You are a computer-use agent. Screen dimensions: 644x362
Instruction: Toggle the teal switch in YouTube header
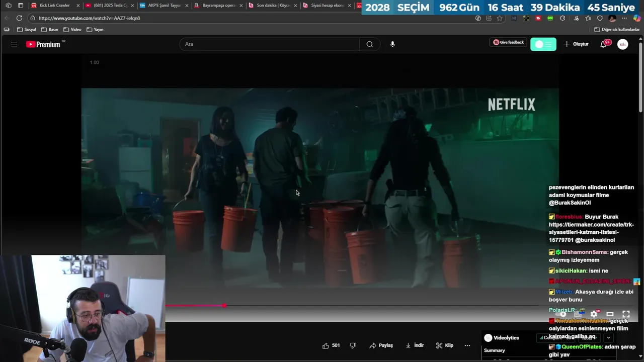(x=543, y=44)
